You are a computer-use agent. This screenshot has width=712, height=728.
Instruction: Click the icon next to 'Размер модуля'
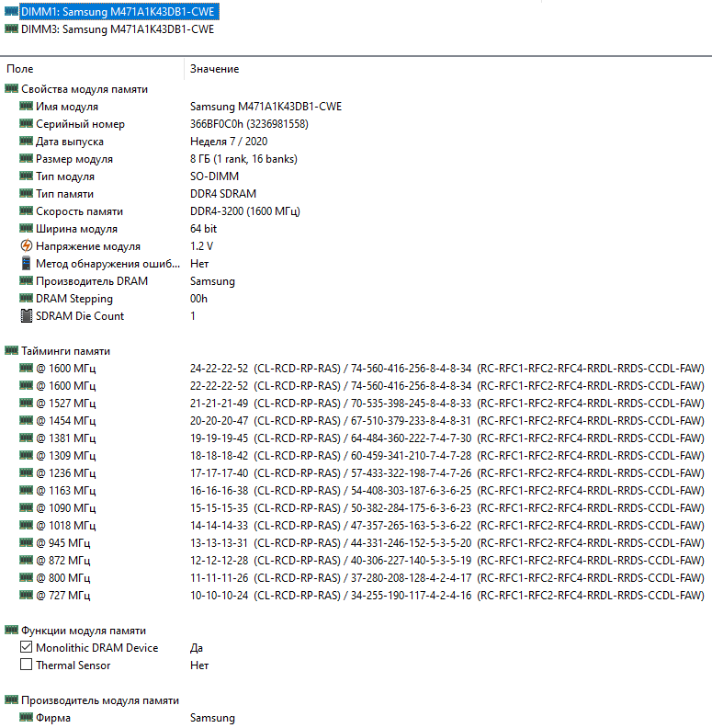(x=26, y=158)
